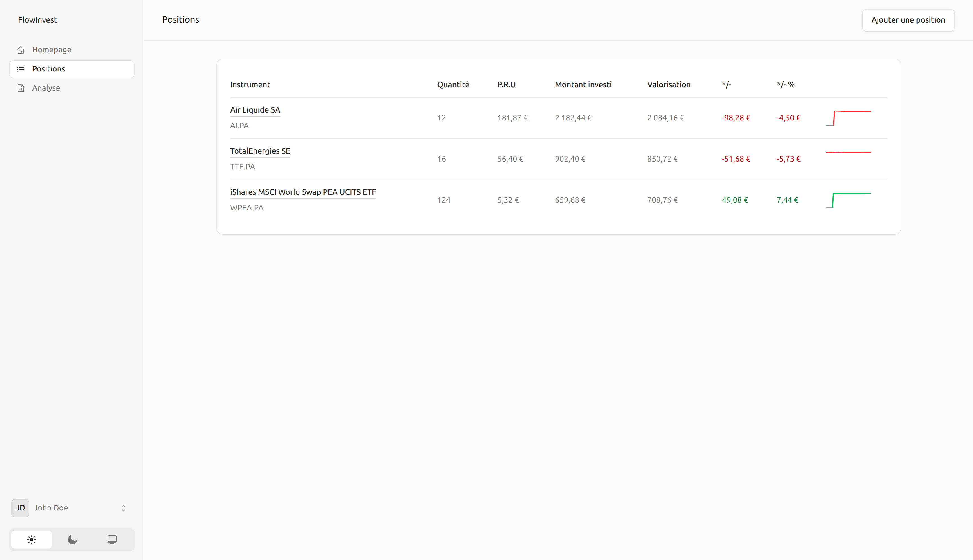Click the JD avatar badge
The image size is (973, 560).
20,508
